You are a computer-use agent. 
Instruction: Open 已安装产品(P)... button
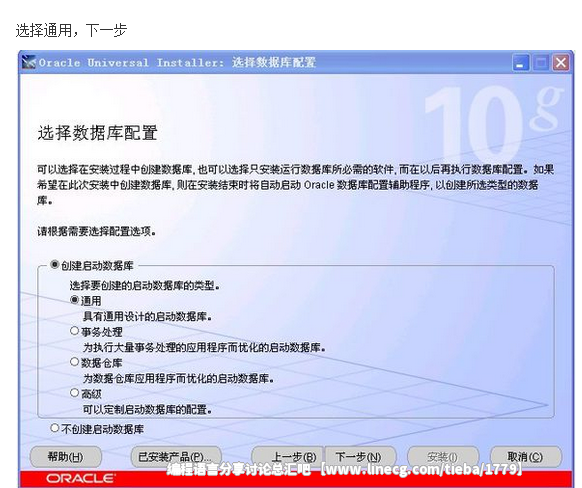176,457
